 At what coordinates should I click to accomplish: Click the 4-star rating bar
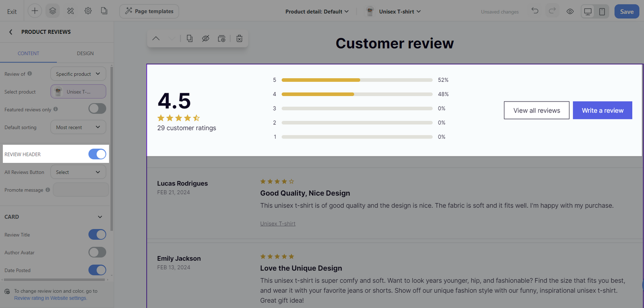pyautogui.click(x=357, y=94)
